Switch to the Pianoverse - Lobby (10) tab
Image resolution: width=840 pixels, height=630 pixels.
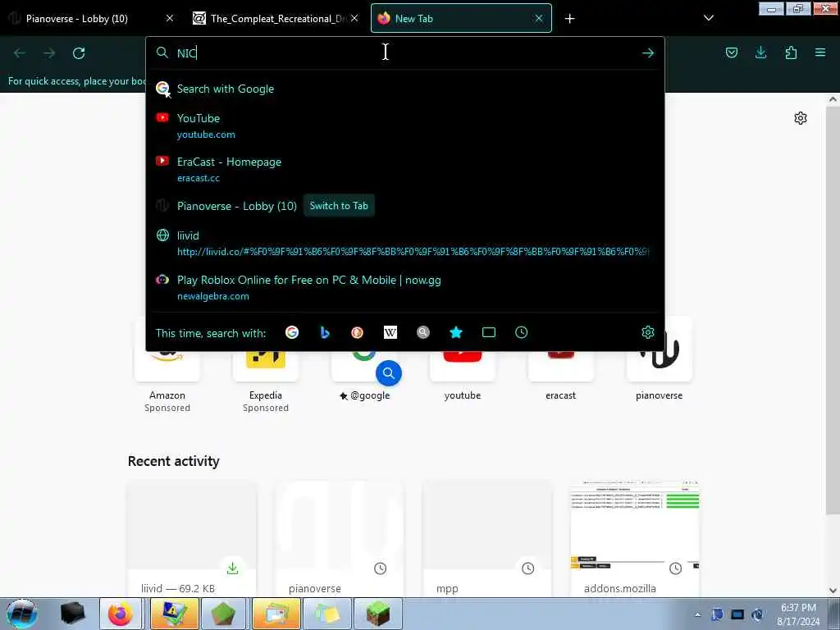[x=91, y=18]
